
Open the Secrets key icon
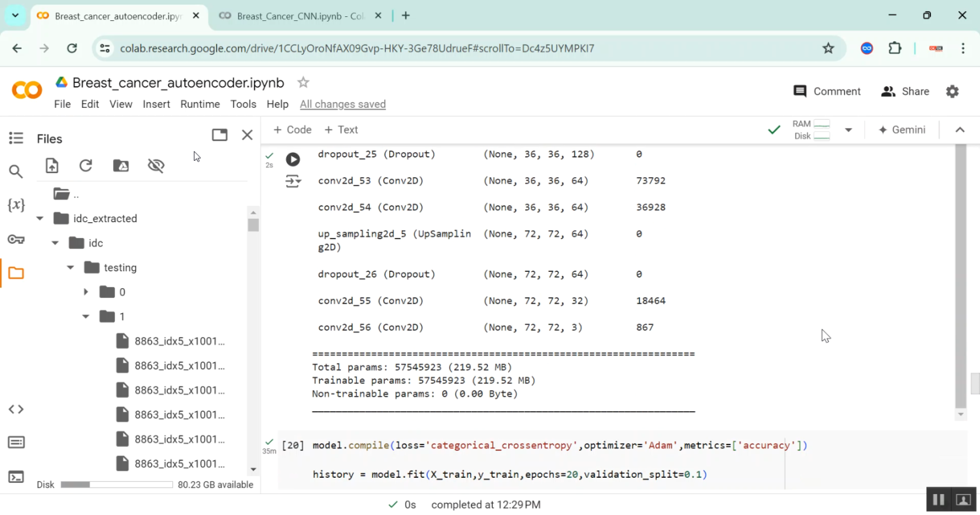pyautogui.click(x=16, y=239)
